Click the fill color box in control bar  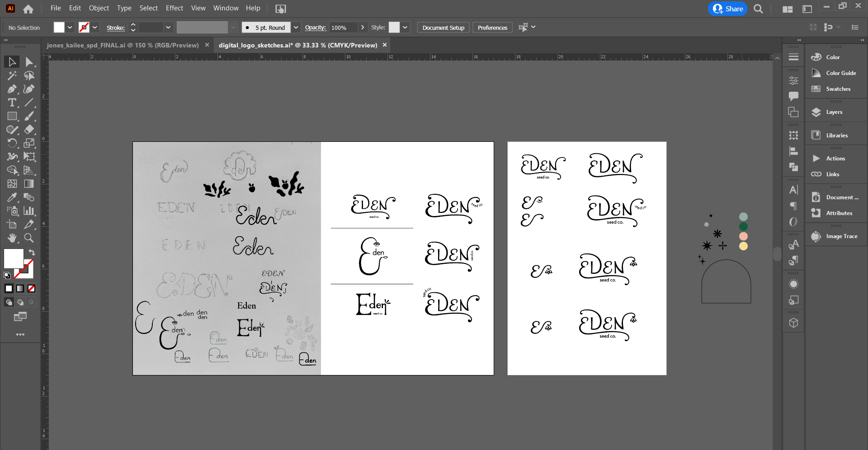click(59, 28)
